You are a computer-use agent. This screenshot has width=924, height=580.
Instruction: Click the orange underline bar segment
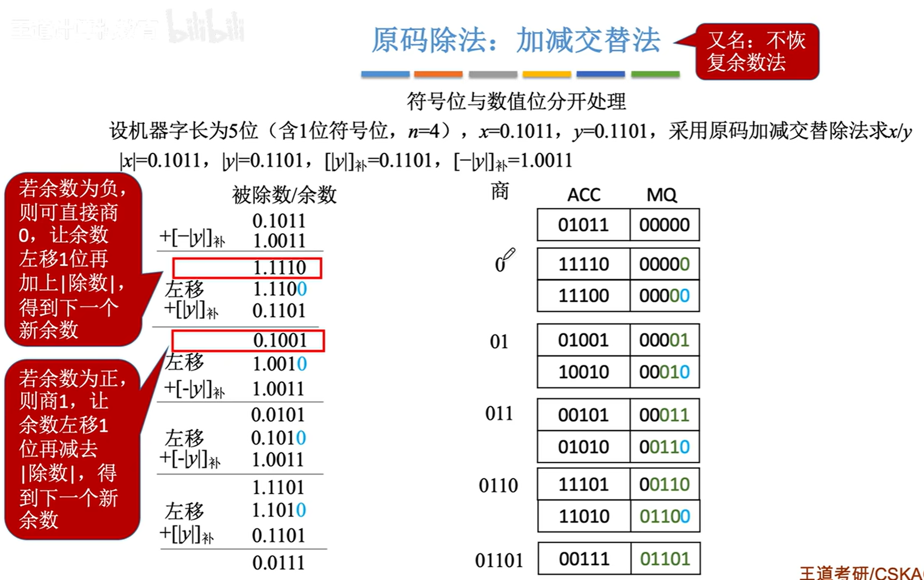pos(438,74)
